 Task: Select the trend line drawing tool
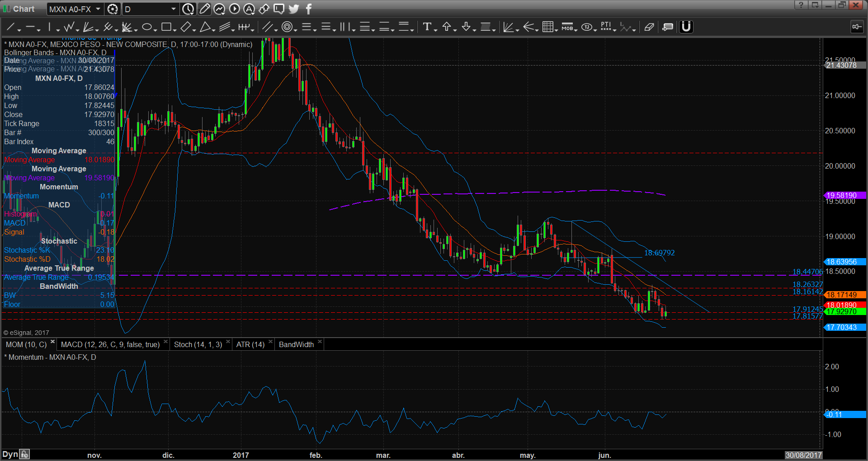(11, 27)
